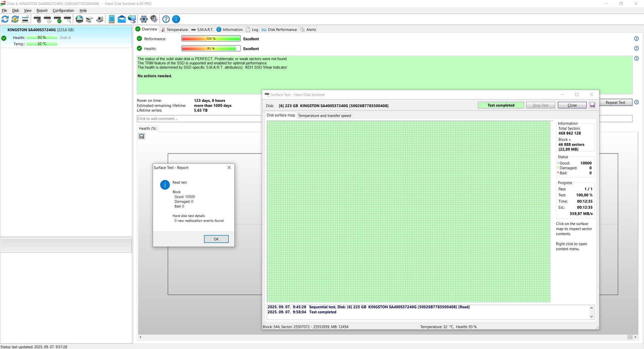This screenshot has width=644, height=349.
Task: Click the refresh icon with warning triangle
Action: 15,19
